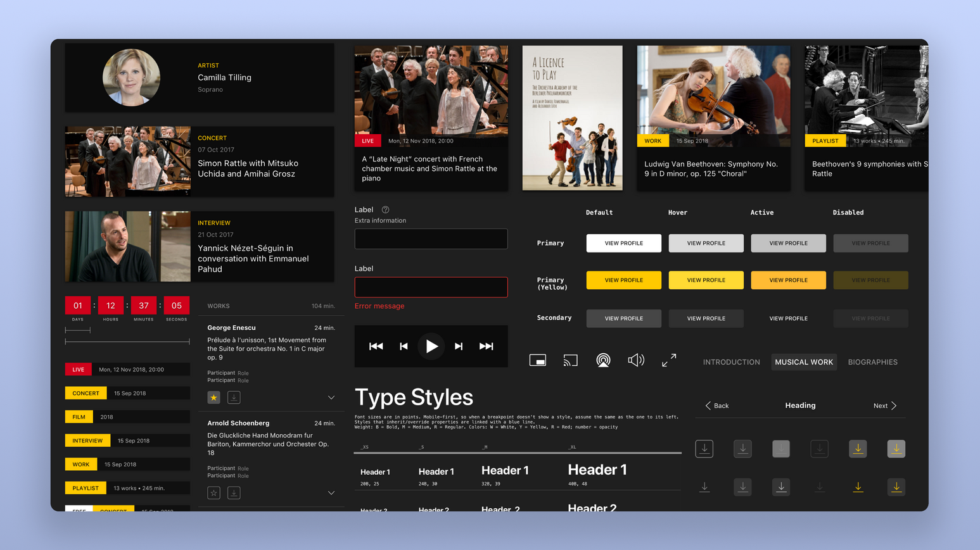This screenshot has height=550, width=980.
Task: Expand the Arnold Schoenberg work chevron
Action: (331, 492)
